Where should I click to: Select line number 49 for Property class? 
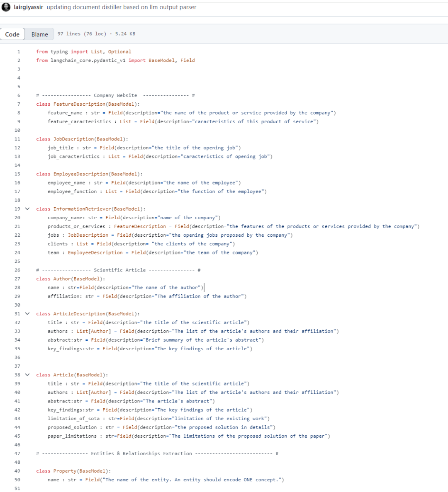[x=17, y=471]
